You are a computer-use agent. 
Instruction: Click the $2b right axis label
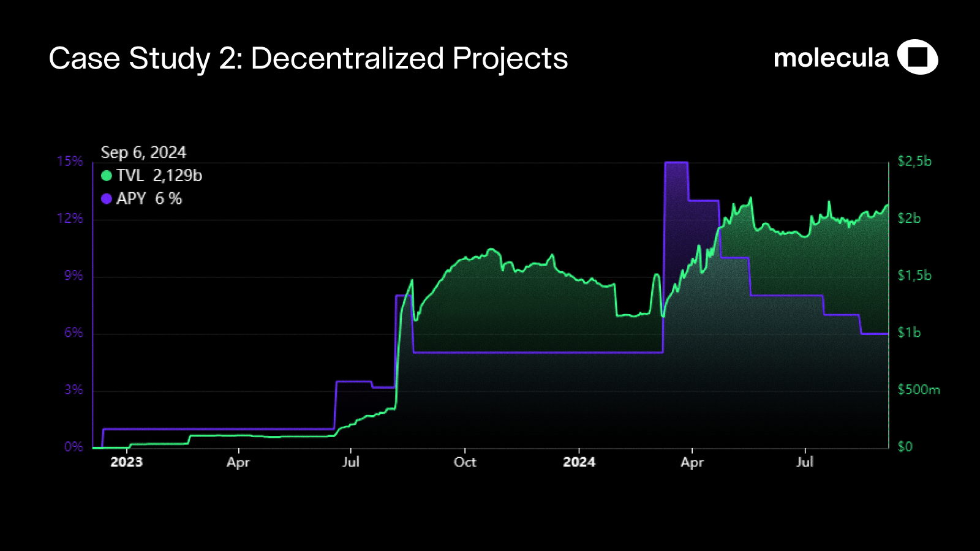tap(909, 219)
